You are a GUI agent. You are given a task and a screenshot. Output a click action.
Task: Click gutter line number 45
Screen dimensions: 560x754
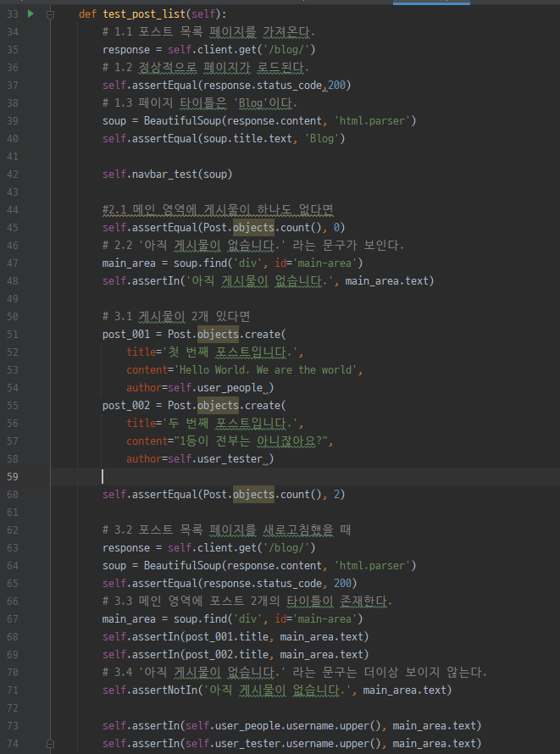(13, 227)
